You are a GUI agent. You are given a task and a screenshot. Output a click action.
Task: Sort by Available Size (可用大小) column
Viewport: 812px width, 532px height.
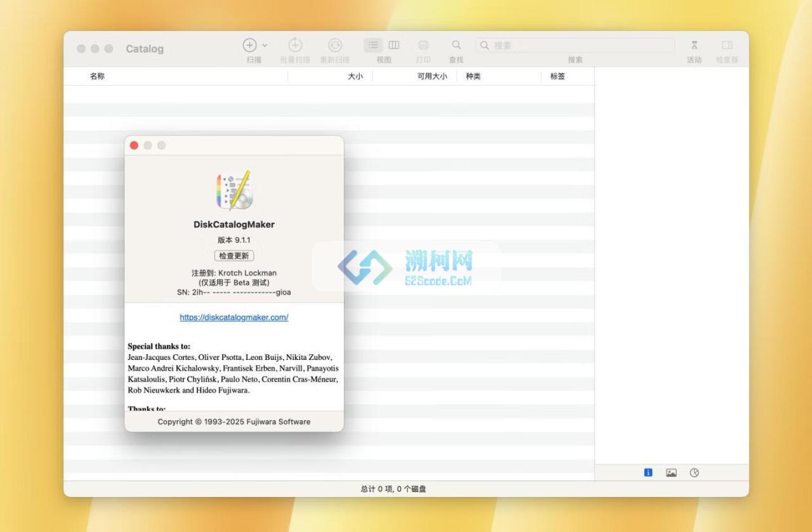click(x=432, y=76)
